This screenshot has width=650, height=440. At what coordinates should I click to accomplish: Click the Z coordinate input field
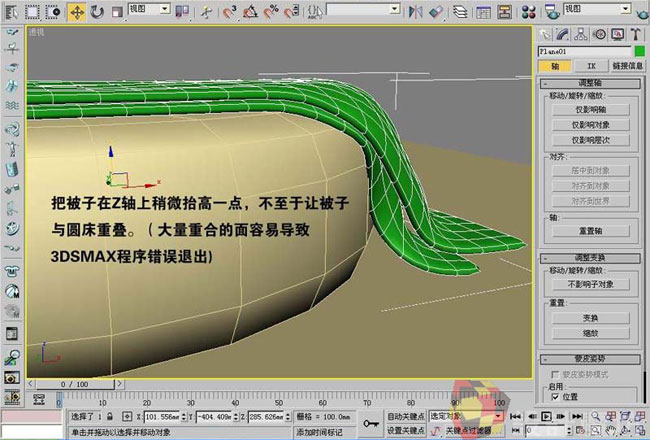[x=267, y=417]
